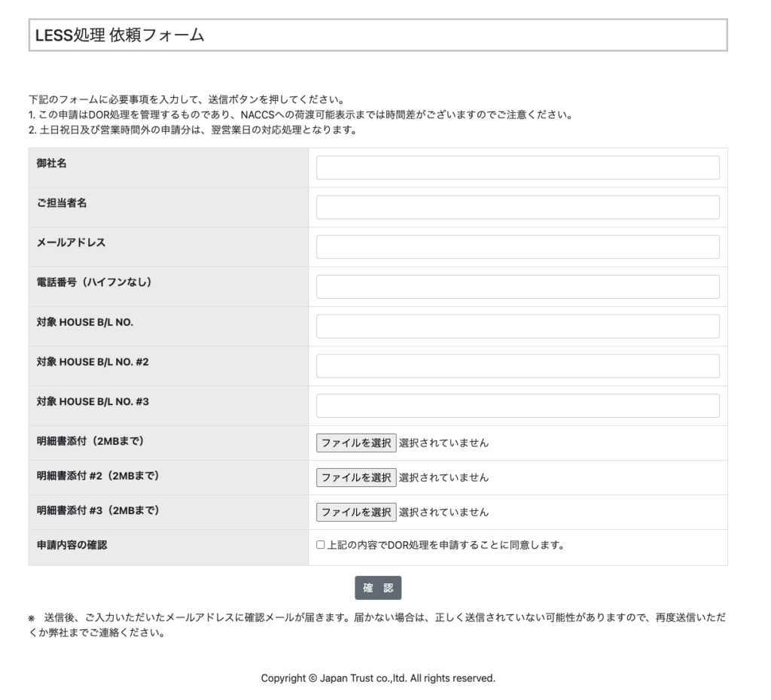Choose a file for 明細書添付 #3
This screenshot has height=700, width=771.
(x=356, y=512)
